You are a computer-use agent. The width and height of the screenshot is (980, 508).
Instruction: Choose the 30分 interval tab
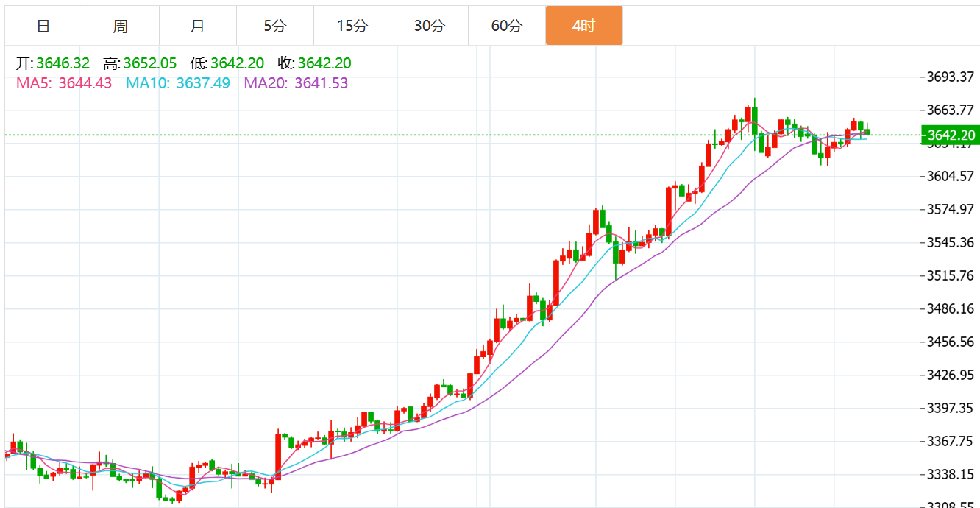click(x=430, y=26)
